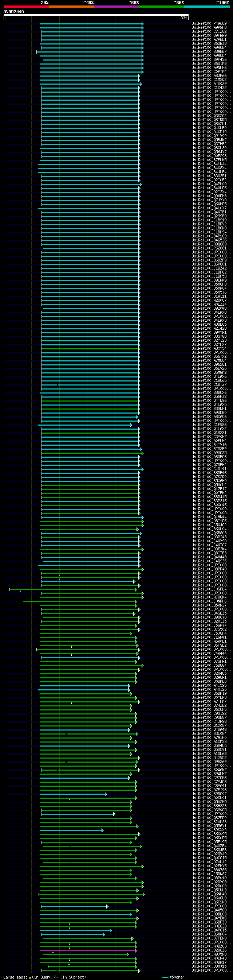
Task: Select hit label UniRef100_A4I595
Action: pos(209,686)
